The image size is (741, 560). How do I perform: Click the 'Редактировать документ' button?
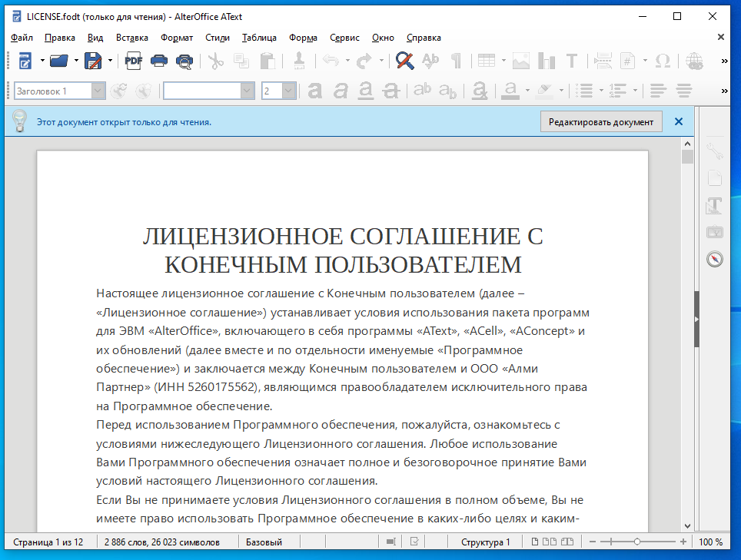[x=601, y=121]
